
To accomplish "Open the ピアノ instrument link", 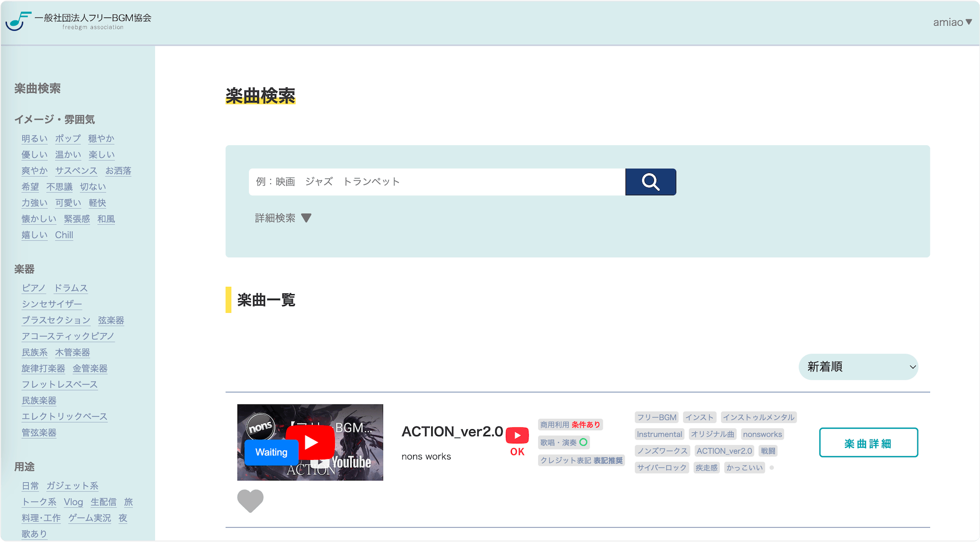I will click(33, 288).
